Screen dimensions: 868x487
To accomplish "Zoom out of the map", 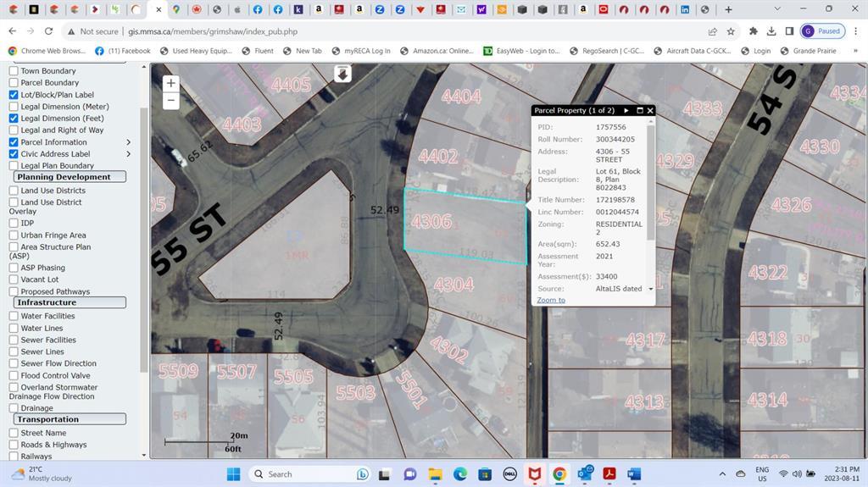I will coord(171,101).
